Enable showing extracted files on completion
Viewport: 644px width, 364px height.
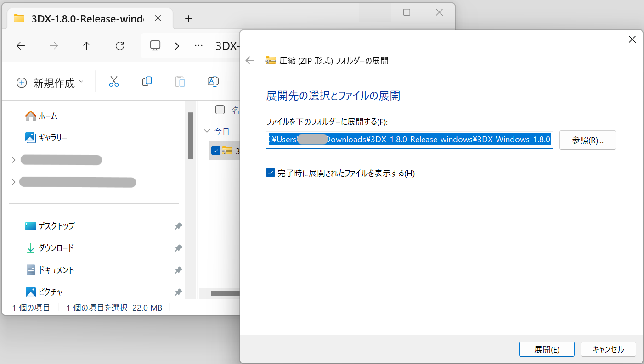(x=270, y=173)
